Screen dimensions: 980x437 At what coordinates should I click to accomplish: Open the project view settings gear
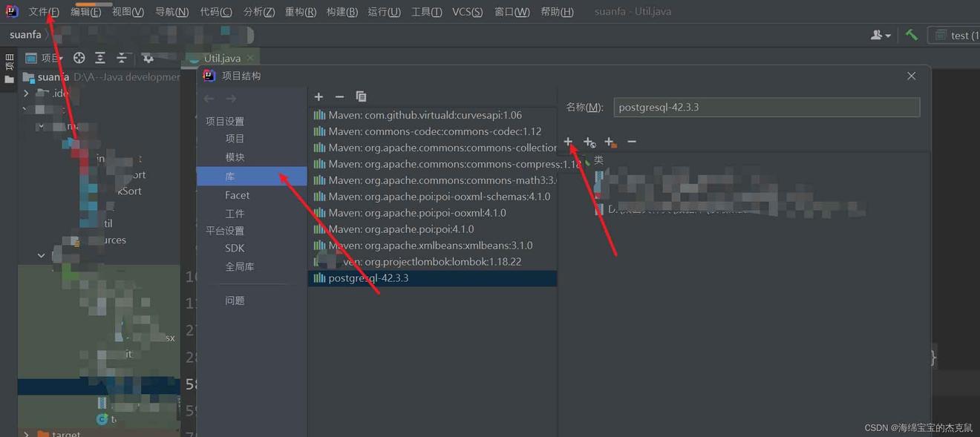point(147,58)
